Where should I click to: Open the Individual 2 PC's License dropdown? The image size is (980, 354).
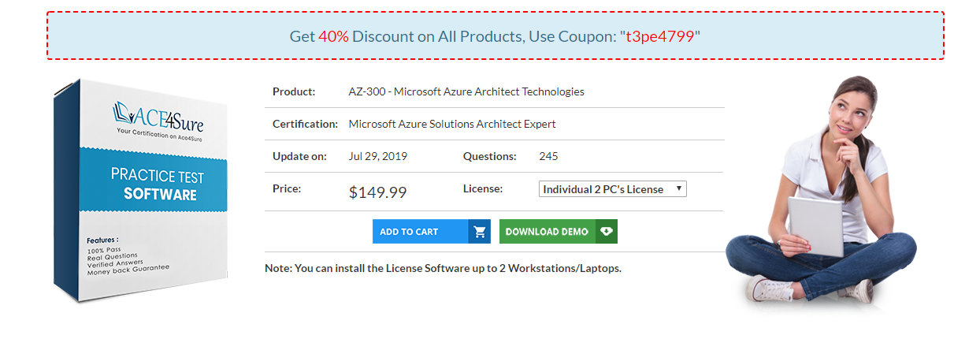point(613,189)
